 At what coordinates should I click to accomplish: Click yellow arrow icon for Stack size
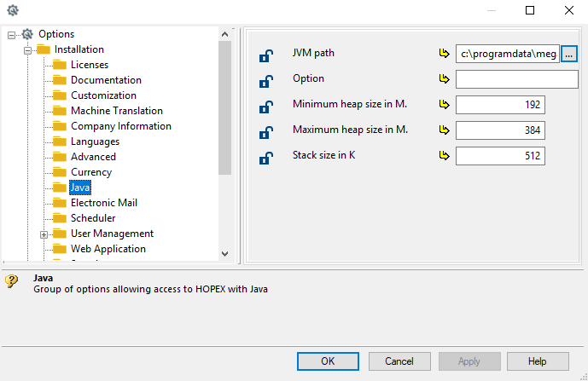click(x=444, y=155)
